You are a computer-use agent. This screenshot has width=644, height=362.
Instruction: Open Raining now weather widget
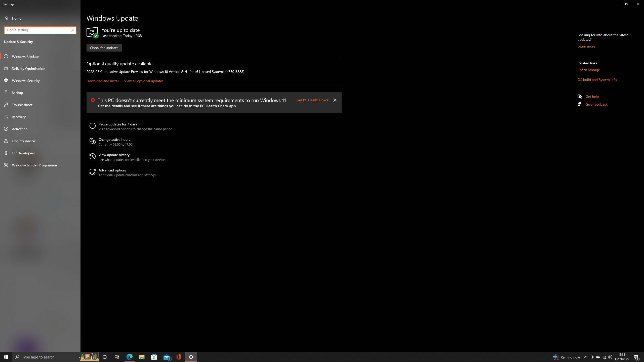coord(567,357)
